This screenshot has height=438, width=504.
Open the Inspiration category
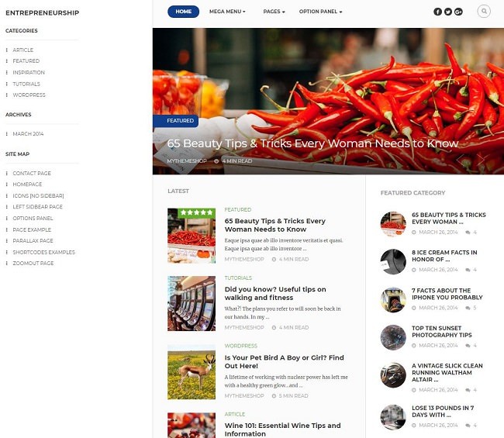[x=29, y=72]
